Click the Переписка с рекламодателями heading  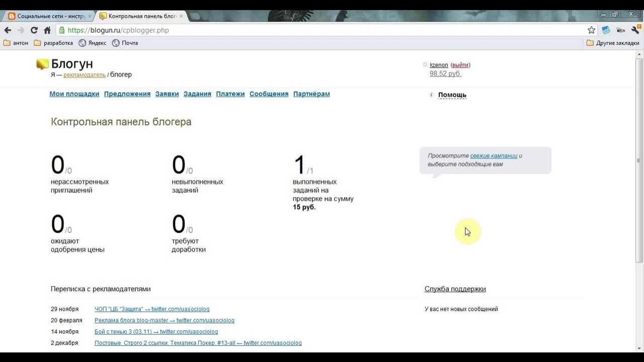click(x=101, y=289)
